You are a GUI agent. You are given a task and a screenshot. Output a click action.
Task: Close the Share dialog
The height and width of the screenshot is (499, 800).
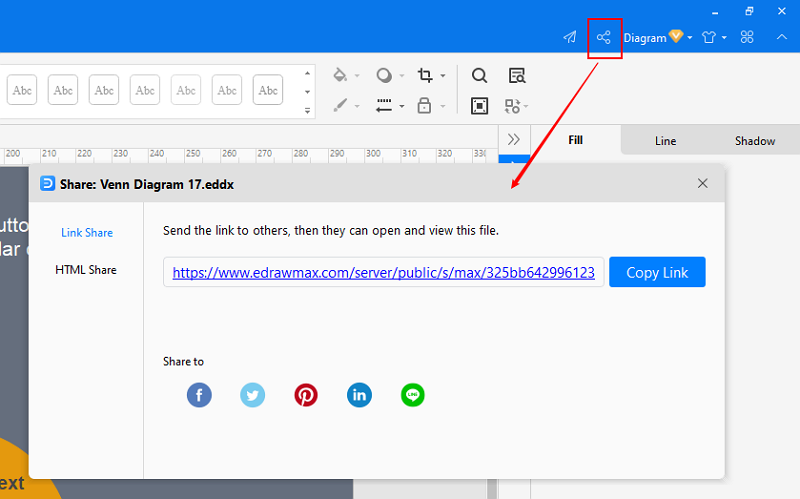click(x=703, y=183)
